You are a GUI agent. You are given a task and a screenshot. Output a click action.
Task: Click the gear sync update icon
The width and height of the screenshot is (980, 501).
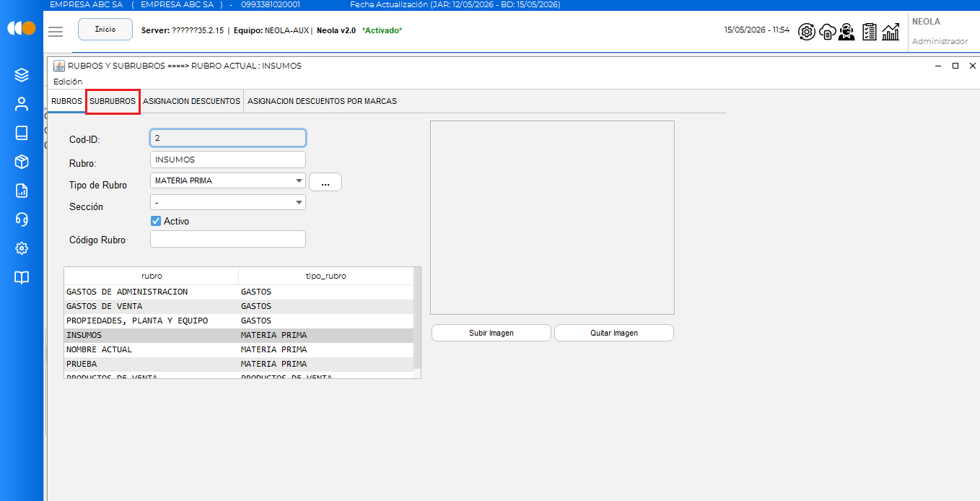tap(807, 32)
